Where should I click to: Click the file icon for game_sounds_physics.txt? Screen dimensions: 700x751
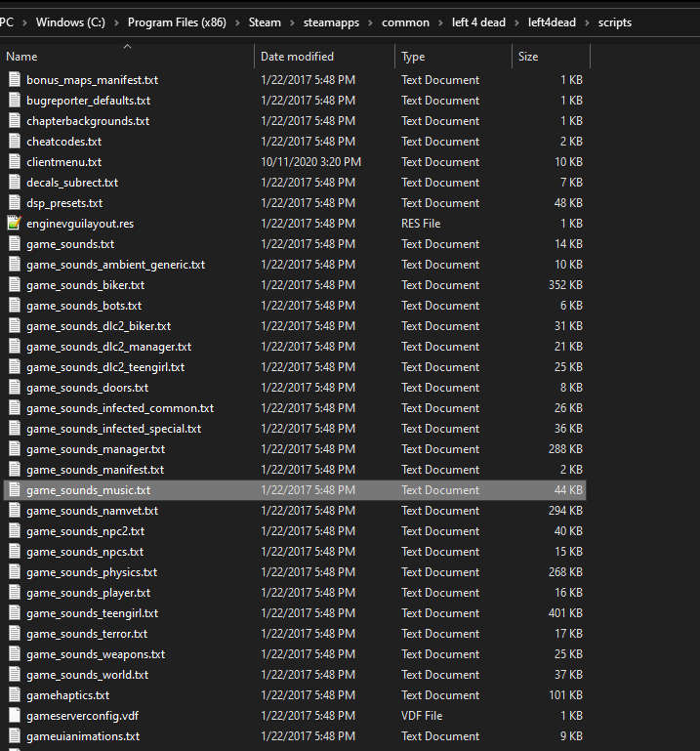(15, 572)
